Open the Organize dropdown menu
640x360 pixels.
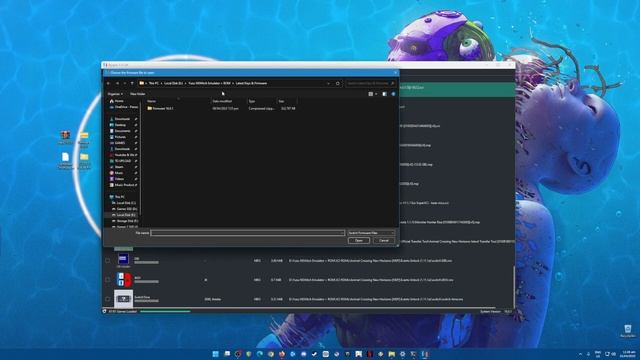click(x=115, y=94)
